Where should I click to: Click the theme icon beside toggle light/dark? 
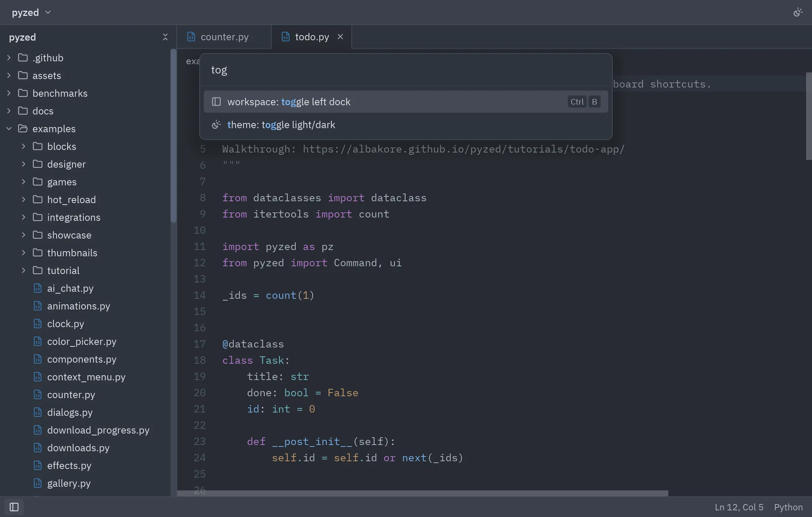(x=216, y=124)
